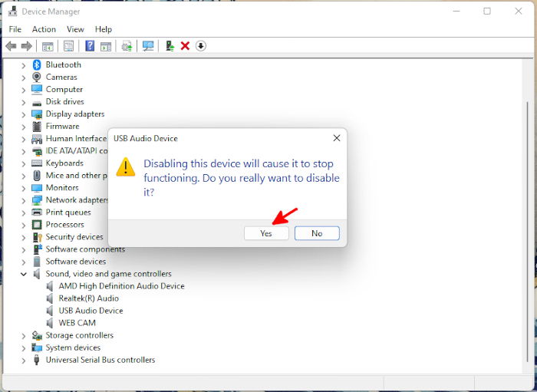Click the Disable device down-arrow icon

click(x=201, y=46)
